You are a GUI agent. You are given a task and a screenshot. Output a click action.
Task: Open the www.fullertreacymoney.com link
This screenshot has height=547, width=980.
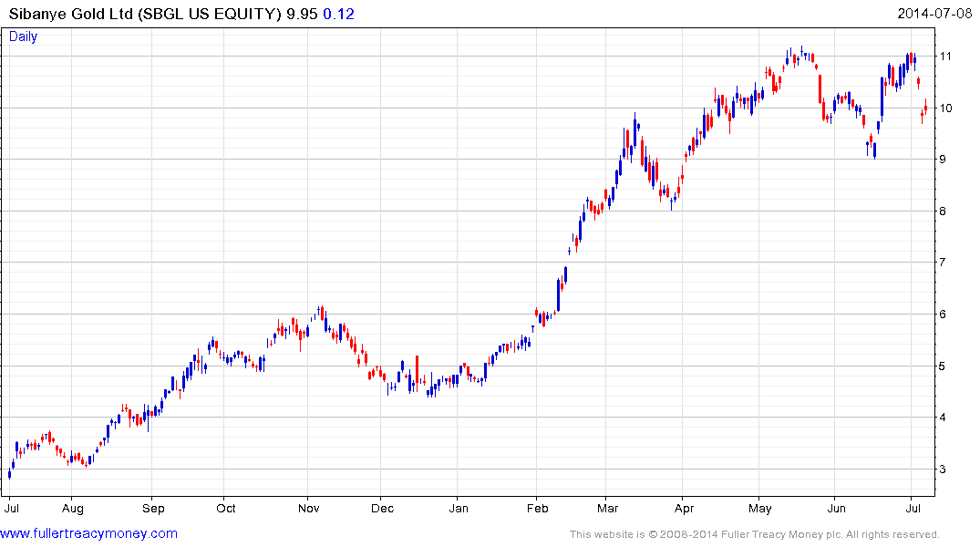(88, 533)
